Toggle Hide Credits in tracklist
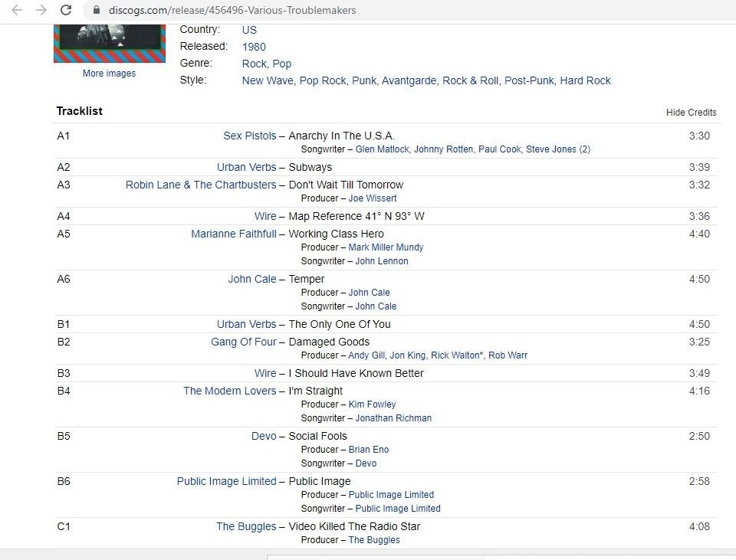 pos(691,113)
